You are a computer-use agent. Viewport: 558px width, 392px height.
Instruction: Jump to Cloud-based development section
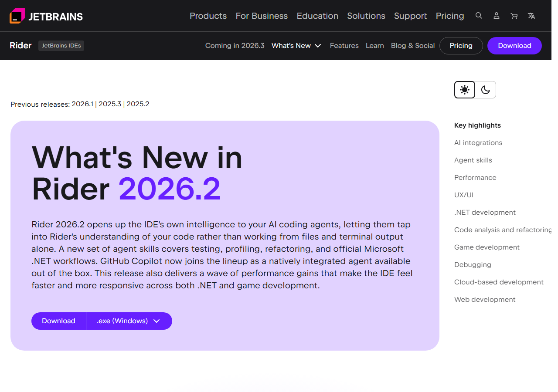[499, 282]
